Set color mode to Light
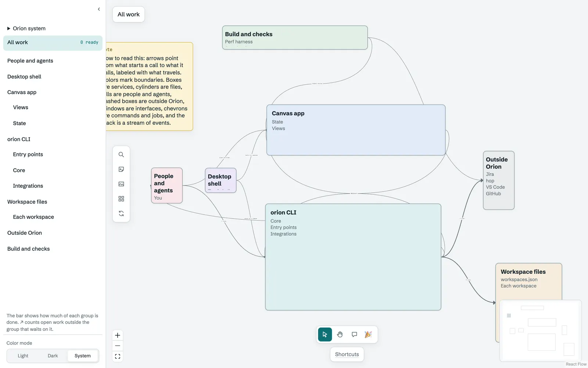 (x=23, y=356)
